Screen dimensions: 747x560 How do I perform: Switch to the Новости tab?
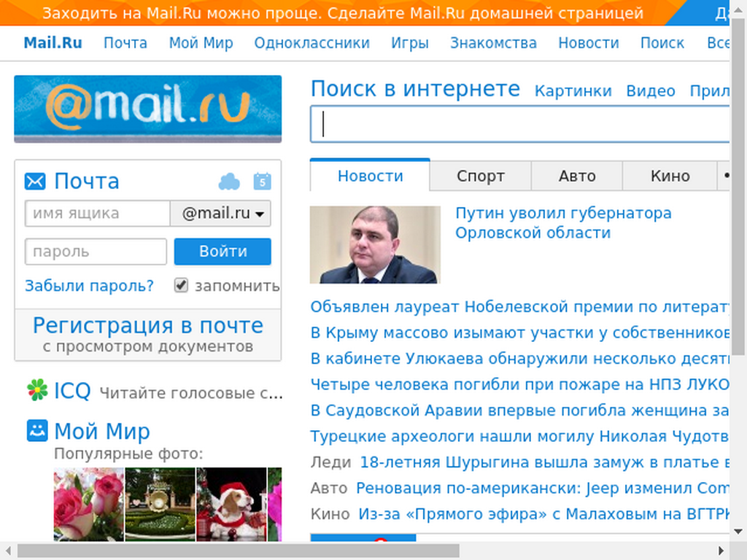pyautogui.click(x=370, y=176)
